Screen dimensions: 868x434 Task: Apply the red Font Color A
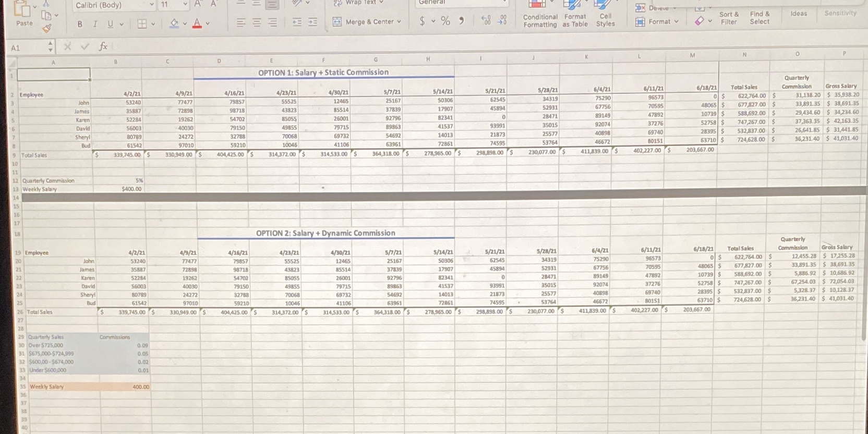coord(197,23)
